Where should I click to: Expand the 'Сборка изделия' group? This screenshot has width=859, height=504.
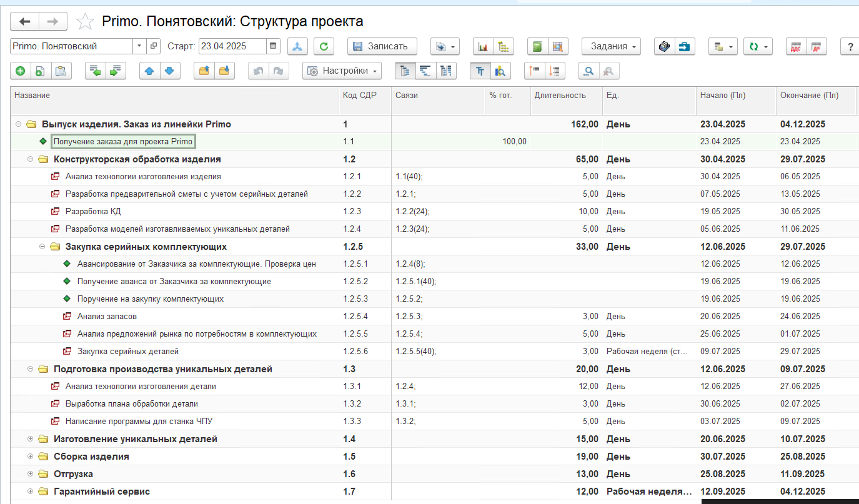tap(30, 457)
